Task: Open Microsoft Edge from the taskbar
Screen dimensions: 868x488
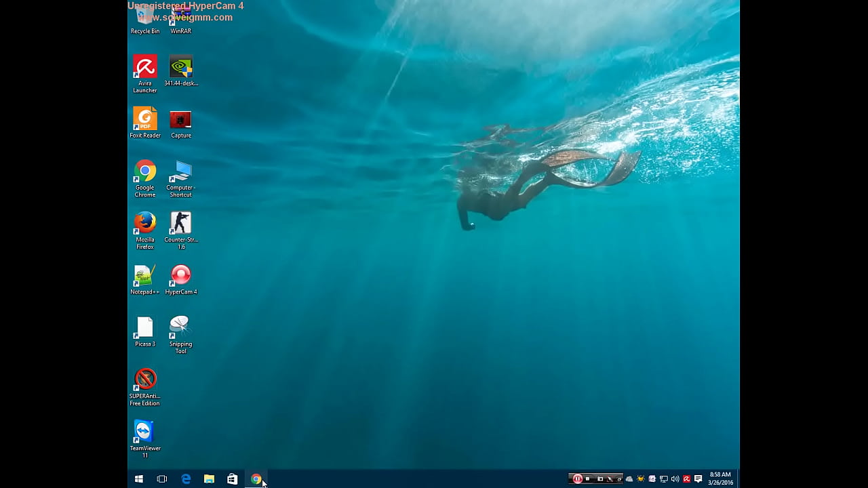Action: pyautogui.click(x=186, y=479)
